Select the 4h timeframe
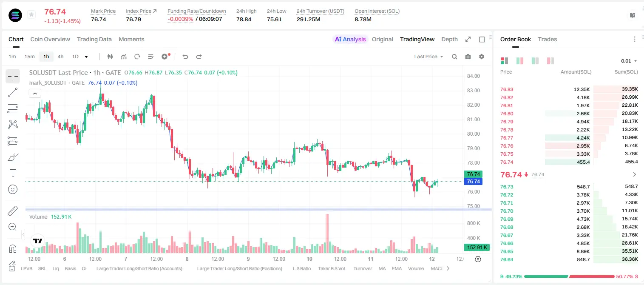The image size is (644, 285). pos(61,57)
